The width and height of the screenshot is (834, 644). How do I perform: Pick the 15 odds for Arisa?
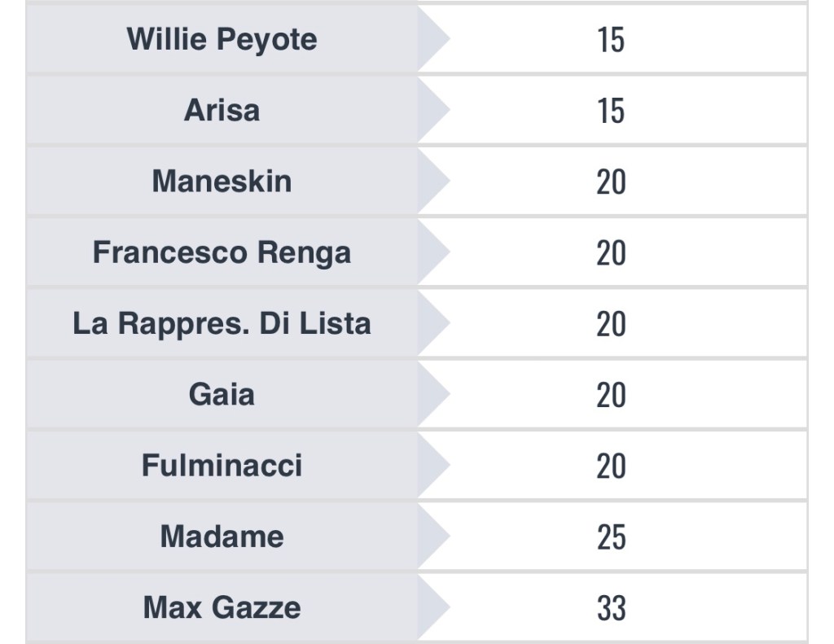(x=611, y=110)
